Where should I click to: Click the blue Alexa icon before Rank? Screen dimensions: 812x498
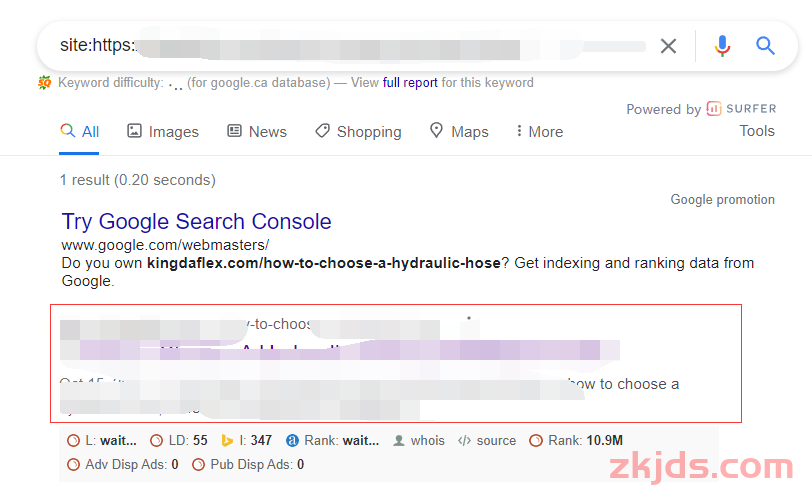click(292, 441)
